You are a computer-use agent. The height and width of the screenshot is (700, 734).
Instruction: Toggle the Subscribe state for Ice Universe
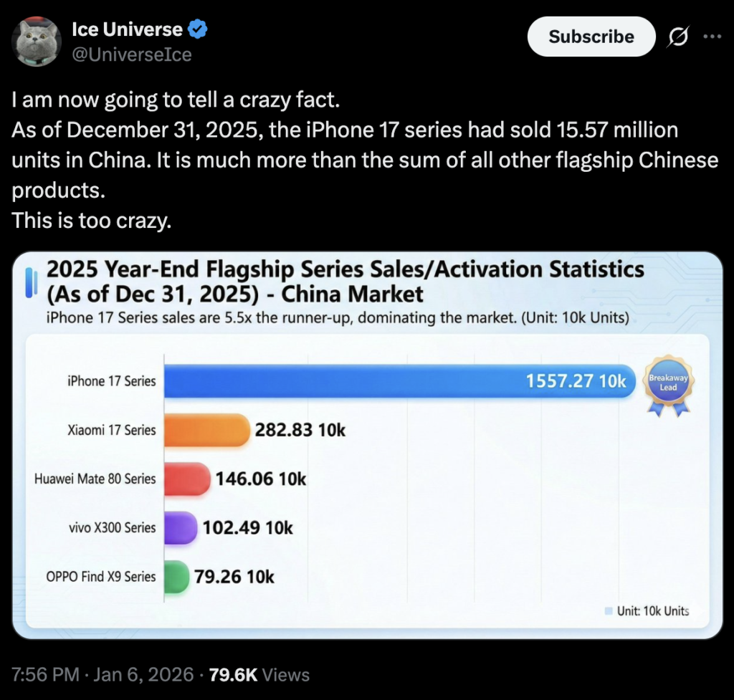(591, 36)
